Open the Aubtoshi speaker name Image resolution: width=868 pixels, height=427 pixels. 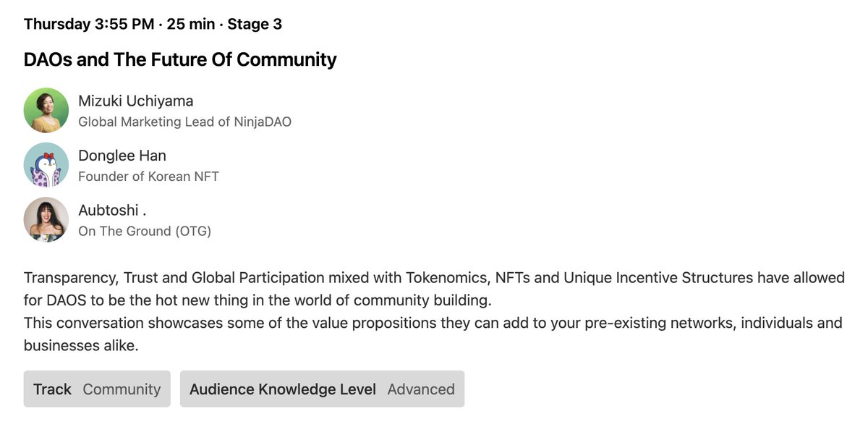click(112, 211)
